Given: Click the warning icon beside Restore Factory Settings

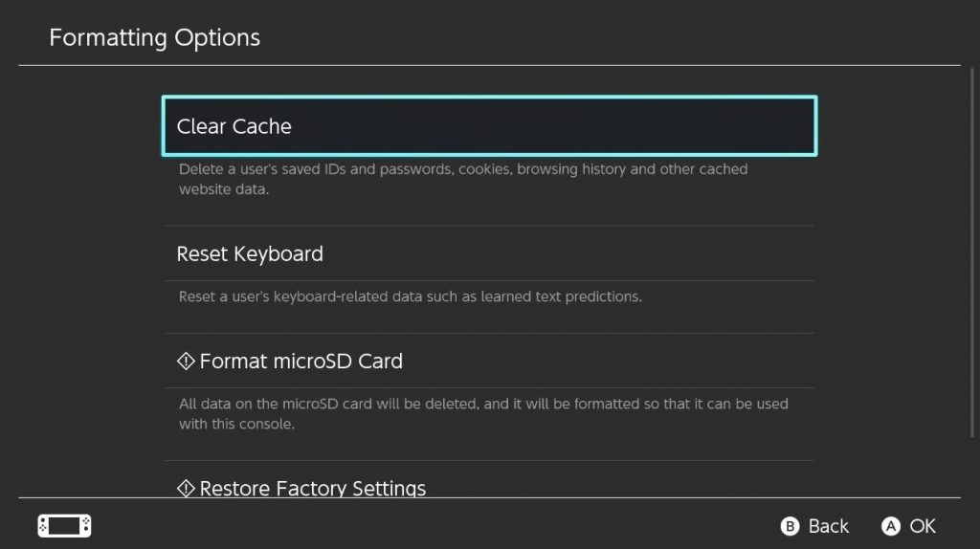Looking at the screenshot, I should point(186,488).
